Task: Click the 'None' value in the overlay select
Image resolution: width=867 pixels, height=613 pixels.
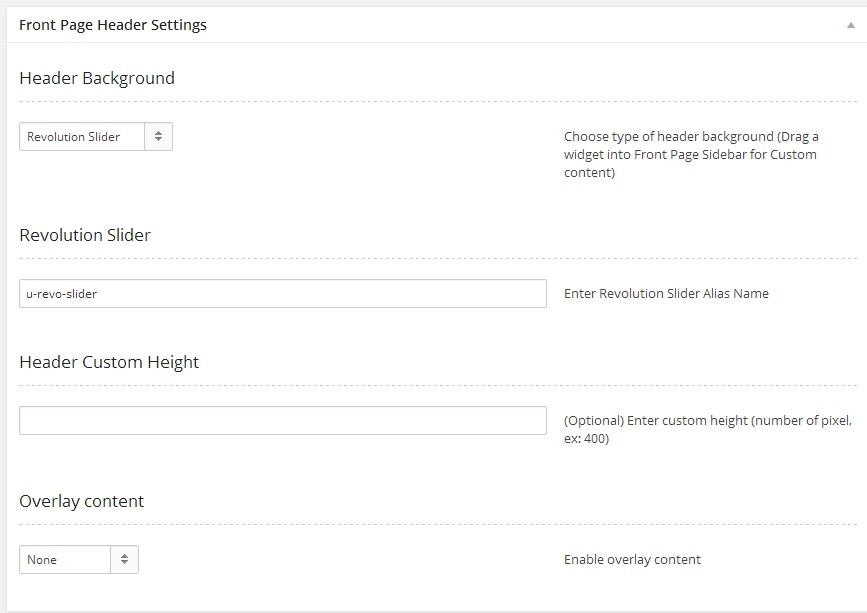Action: (x=42, y=560)
